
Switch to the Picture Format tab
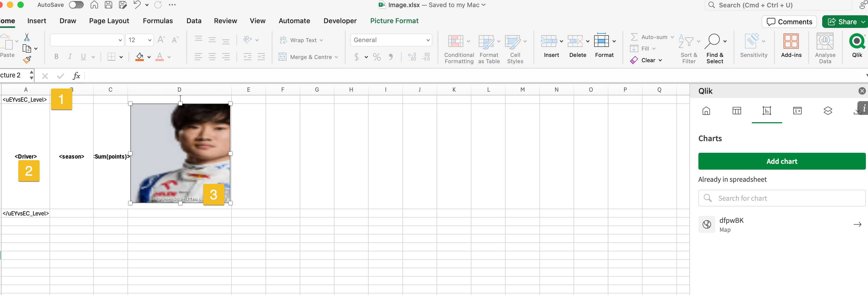tap(394, 21)
